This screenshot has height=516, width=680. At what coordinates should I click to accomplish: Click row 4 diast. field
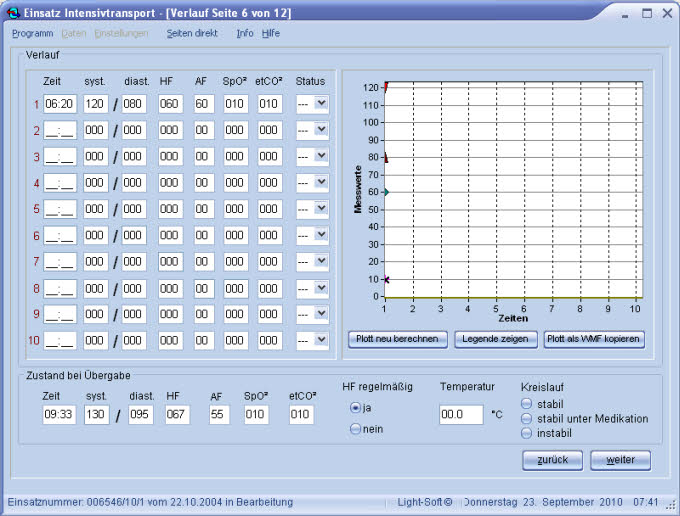tap(134, 183)
